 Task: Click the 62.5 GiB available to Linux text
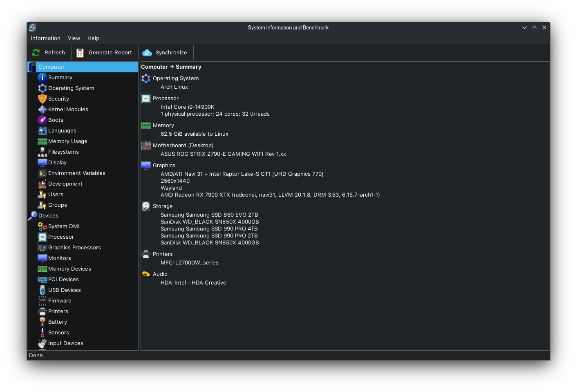pyautogui.click(x=195, y=134)
